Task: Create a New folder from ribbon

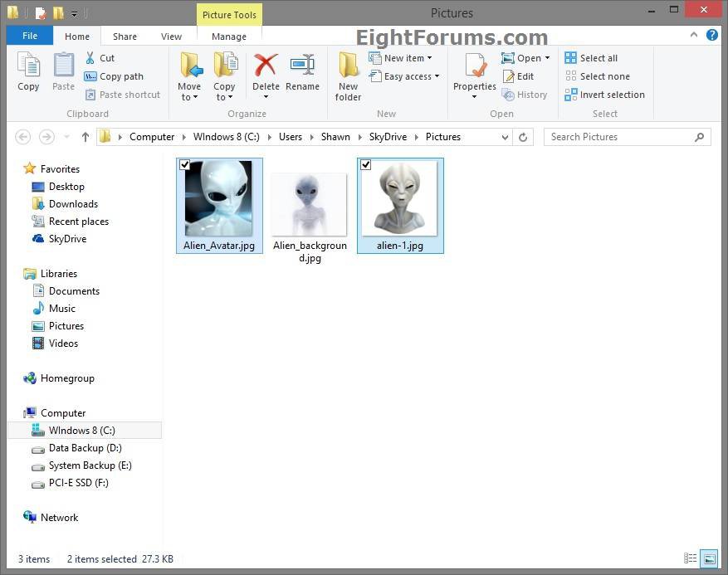Action: point(348,76)
